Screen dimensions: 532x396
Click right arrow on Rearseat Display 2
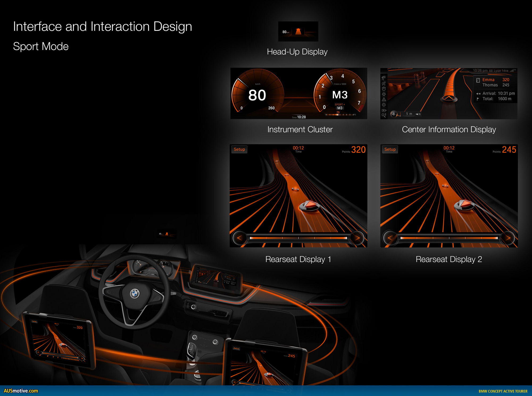[x=508, y=238]
